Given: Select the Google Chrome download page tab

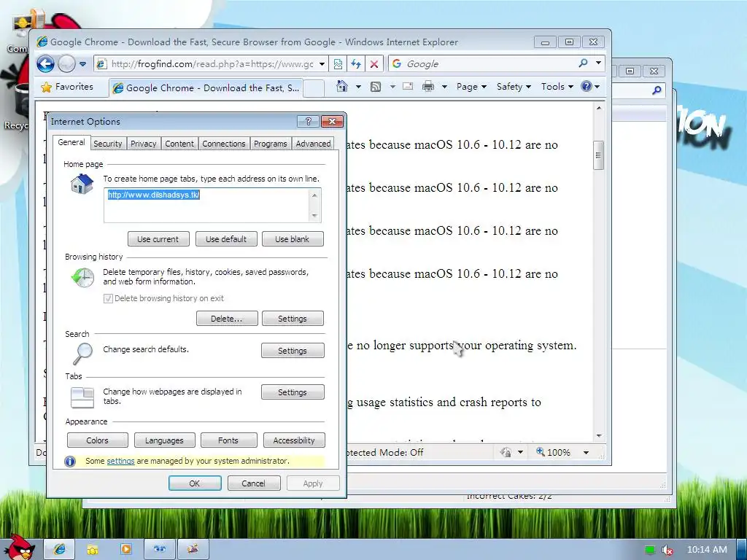Looking at the screenshot, I should coord(206,87).
